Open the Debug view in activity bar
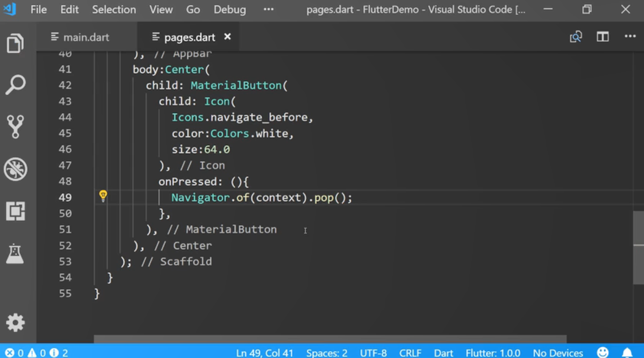Screen dimensions: 644x358 (15, 169)
